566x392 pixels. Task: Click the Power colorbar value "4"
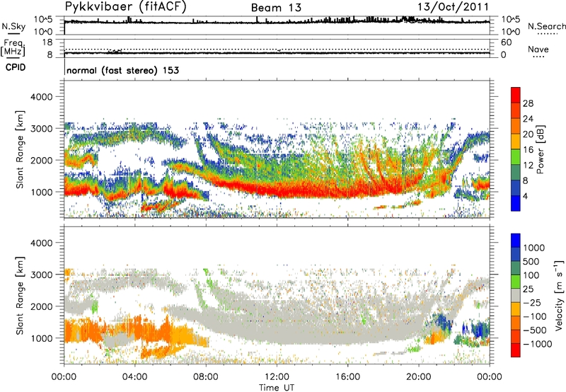526,196
